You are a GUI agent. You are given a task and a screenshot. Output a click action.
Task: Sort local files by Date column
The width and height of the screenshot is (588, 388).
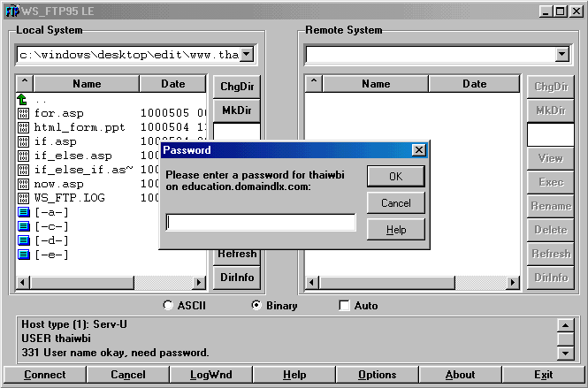173,84
